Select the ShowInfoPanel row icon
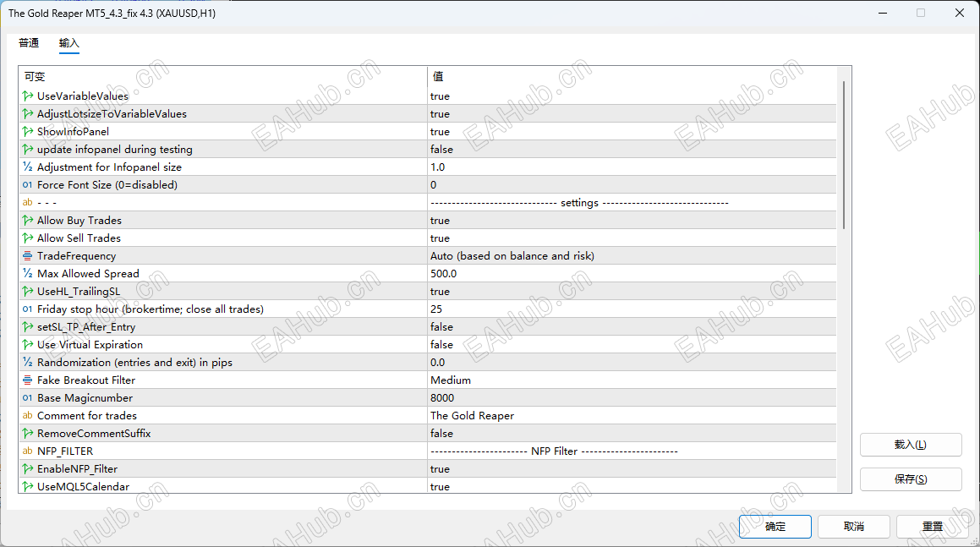This screenshot has width=980, height=547. 28,131
